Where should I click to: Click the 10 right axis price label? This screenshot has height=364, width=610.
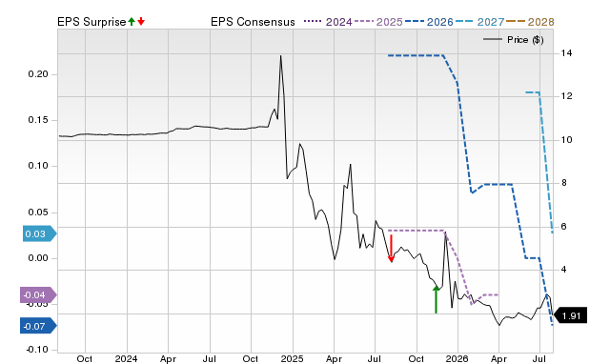point(566,140)
